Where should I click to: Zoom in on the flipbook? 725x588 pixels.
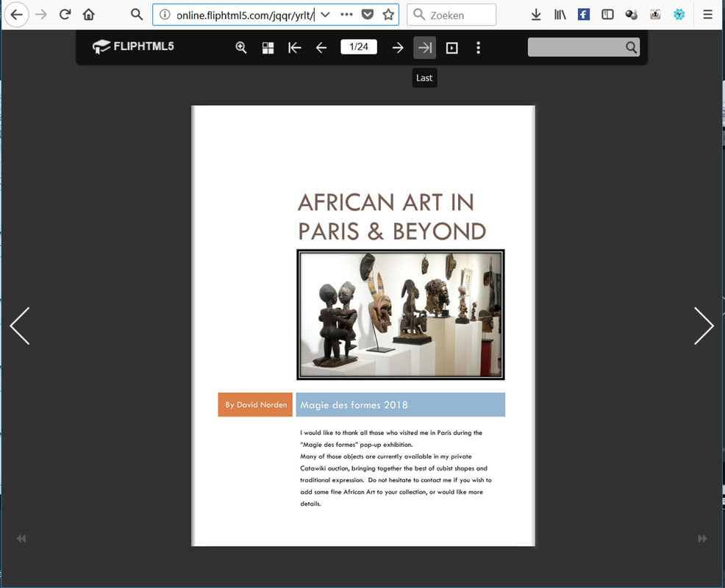pyautogui.click(x=241, y=48)
